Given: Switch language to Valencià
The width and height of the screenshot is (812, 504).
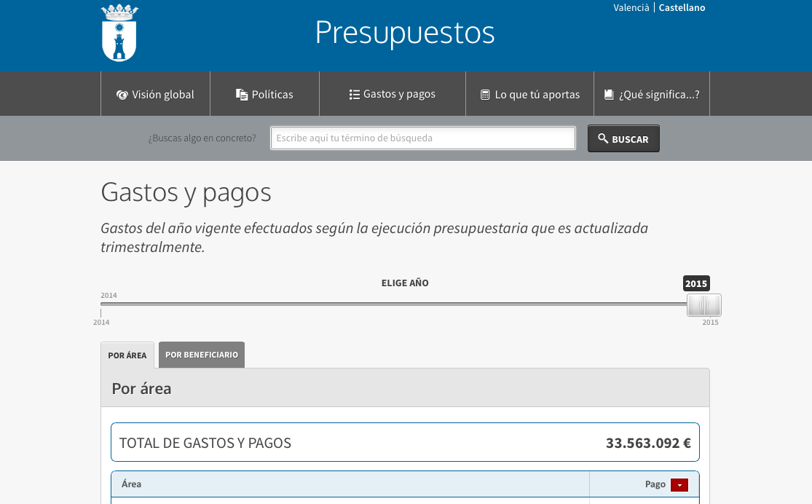Looking at the screenshot, I should coord(631,8).
